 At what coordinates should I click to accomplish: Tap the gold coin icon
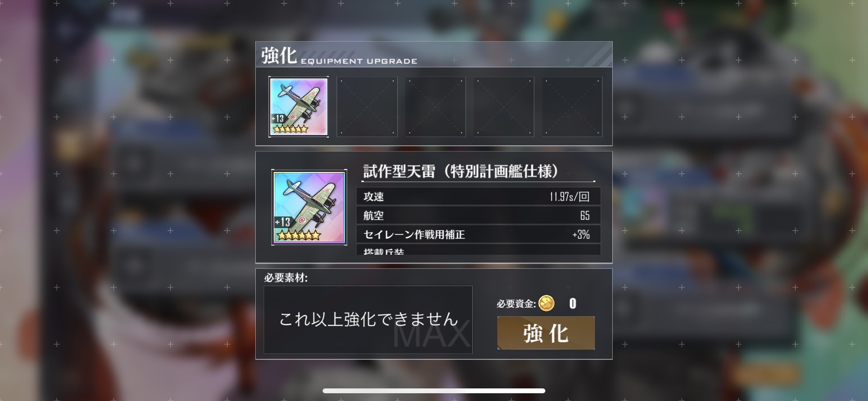pos(546,304)
